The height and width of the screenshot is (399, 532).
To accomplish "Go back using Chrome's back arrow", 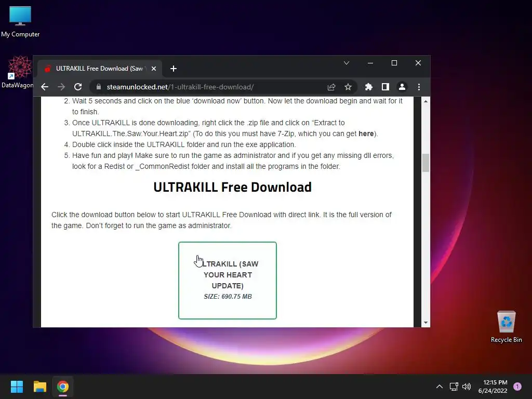I will (45, 87).
